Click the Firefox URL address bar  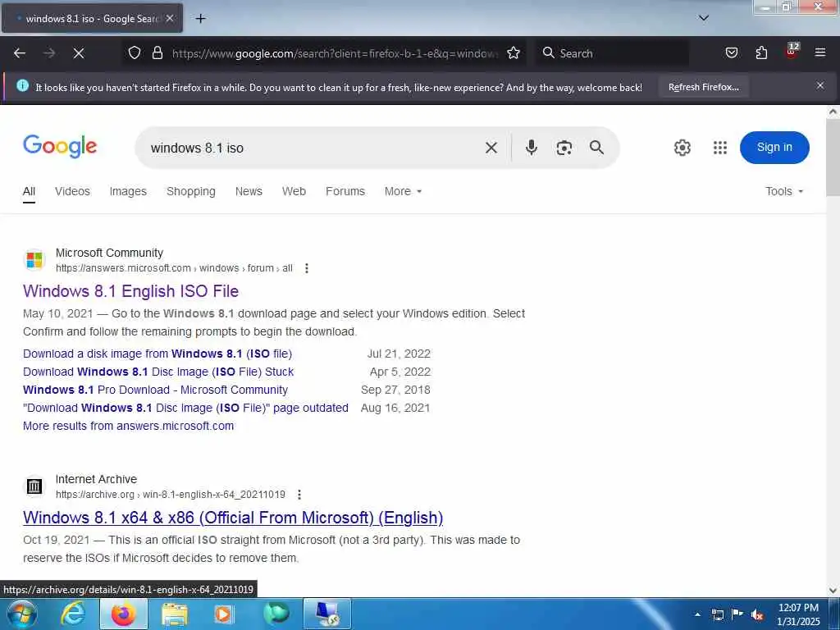[x=335, y=53]
